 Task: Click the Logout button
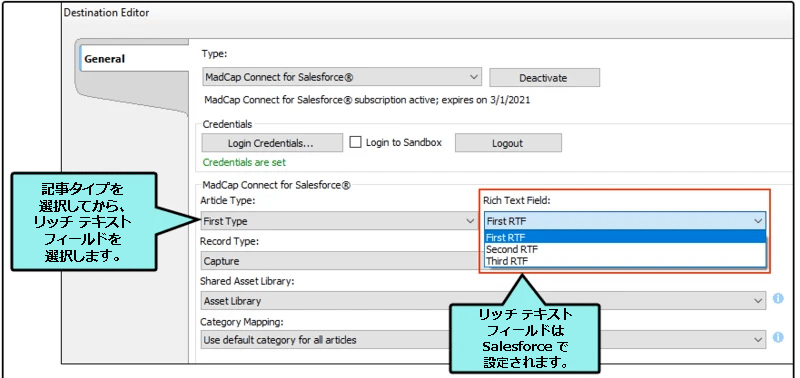point(508,143)
